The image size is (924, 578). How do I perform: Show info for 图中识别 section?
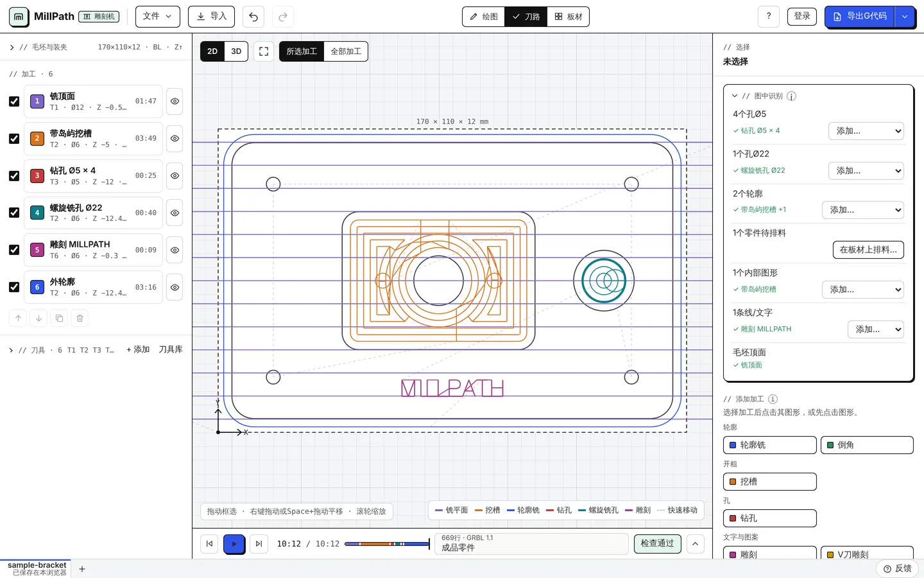[792, 96]
